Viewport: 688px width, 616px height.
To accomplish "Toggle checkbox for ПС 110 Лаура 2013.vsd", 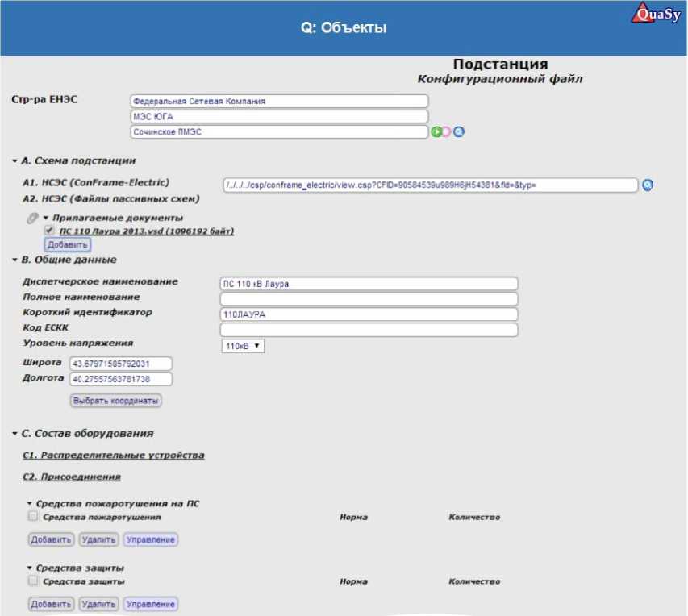I will pyautogui.click(x=49, y=230).
